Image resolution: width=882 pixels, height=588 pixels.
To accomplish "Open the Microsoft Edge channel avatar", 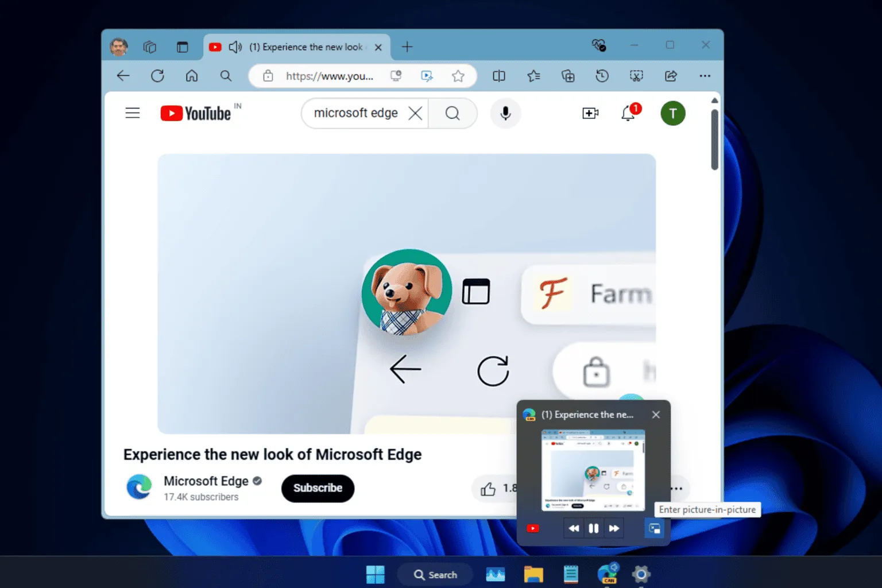I will pyautogui.click(x=139, y=487).
